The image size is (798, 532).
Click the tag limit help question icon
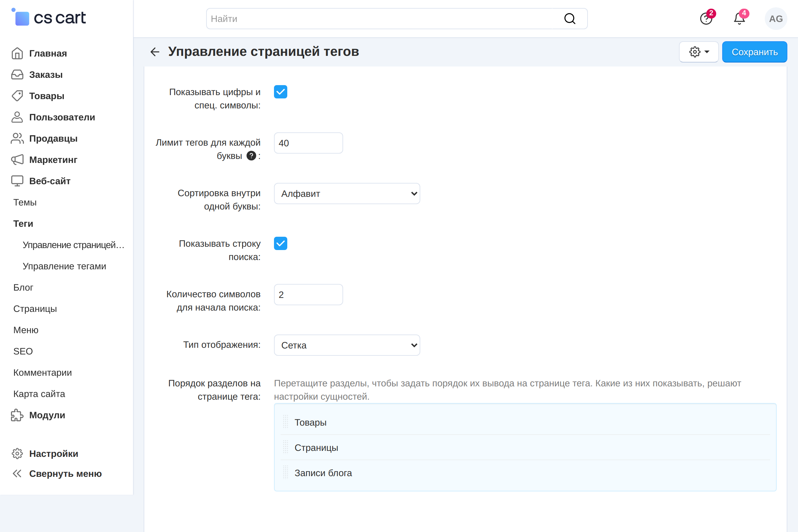(251, 156)
